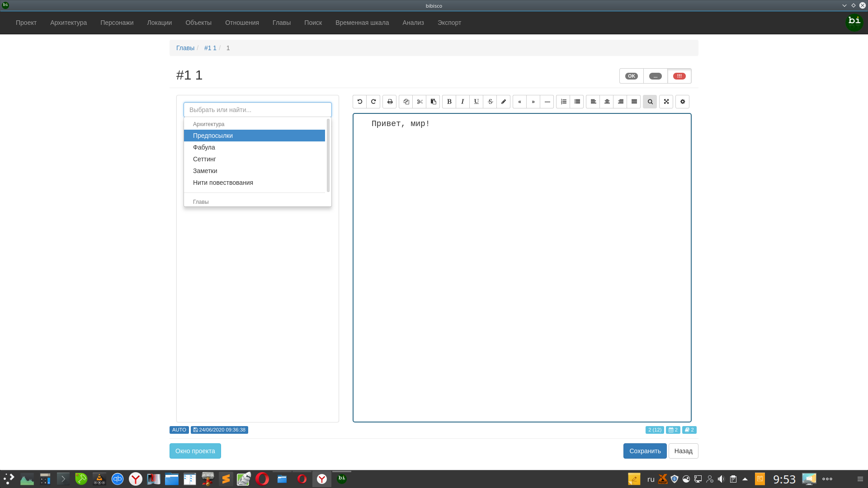Choose 'Нити повествования' in the list
The image size is (868, 488).
pos(223,183)
